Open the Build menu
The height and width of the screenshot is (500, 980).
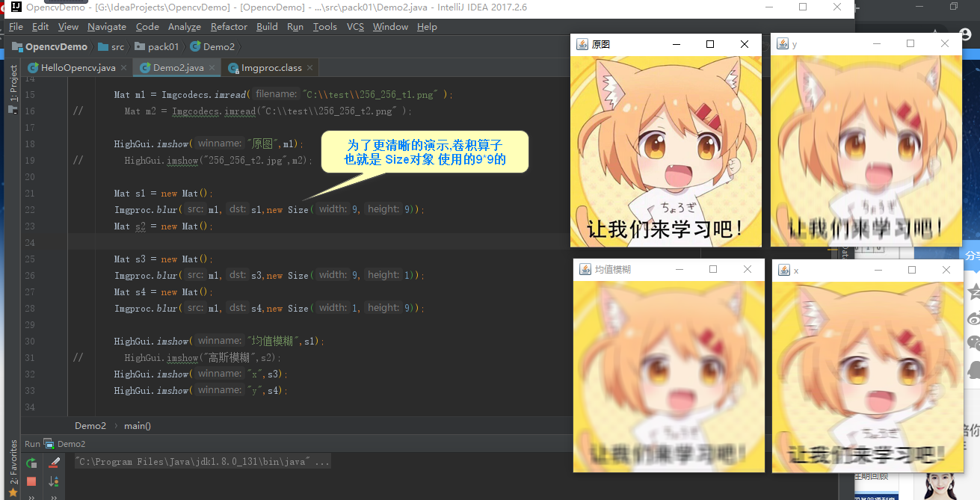(267, 26)
